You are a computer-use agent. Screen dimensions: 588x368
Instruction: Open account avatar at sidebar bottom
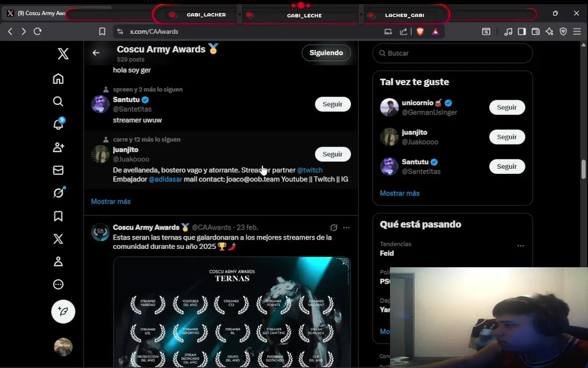tap(63, 347)
